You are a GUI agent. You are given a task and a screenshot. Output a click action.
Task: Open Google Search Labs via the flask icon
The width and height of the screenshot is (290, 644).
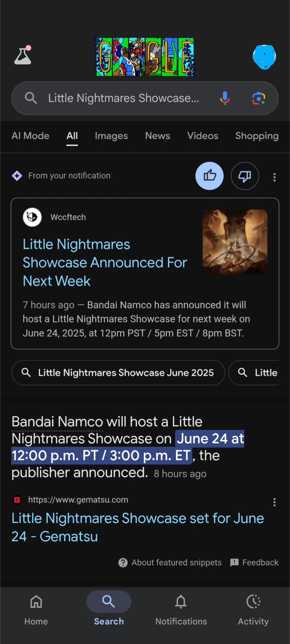pyautogui.click(x=23, y=56)
